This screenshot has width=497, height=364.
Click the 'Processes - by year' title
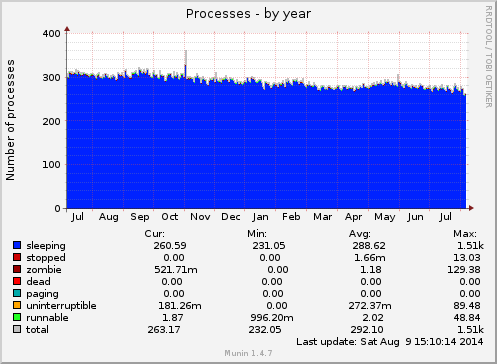point(248,14)
